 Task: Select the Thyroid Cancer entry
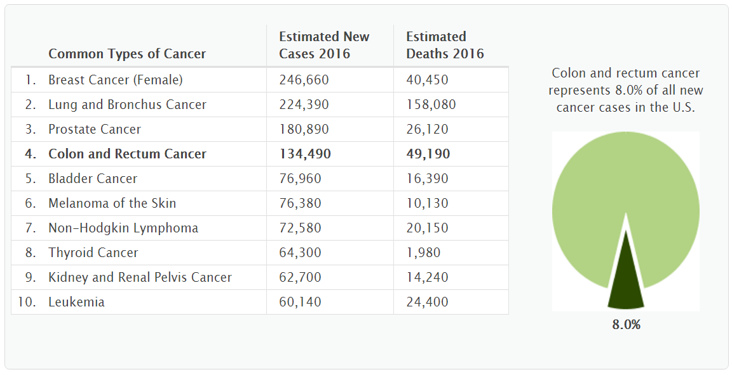tap(93, 253)
